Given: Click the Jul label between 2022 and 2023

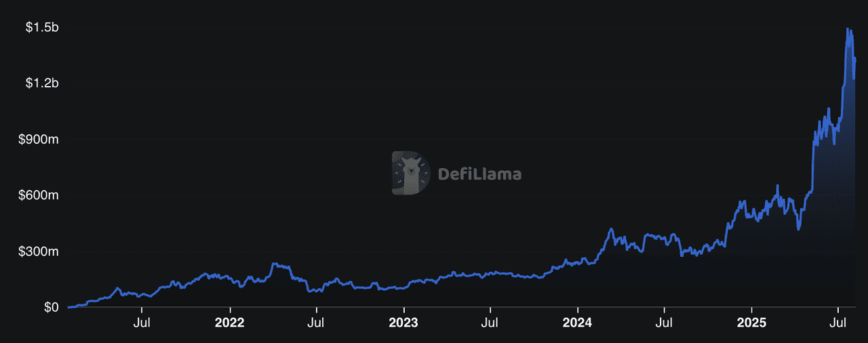Looking at the screenshot, I should tap(316, 323).
